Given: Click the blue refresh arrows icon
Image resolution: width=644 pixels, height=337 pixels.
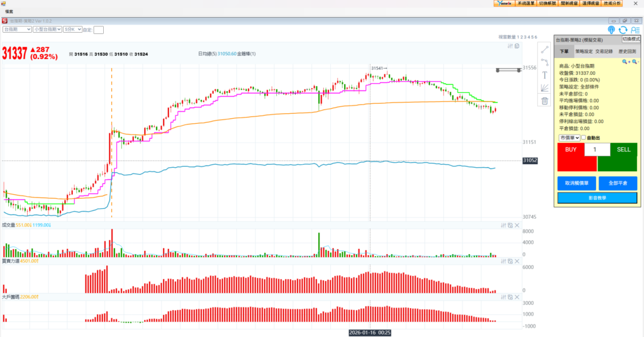Looking at the screenshot, I should pos(623,30).
